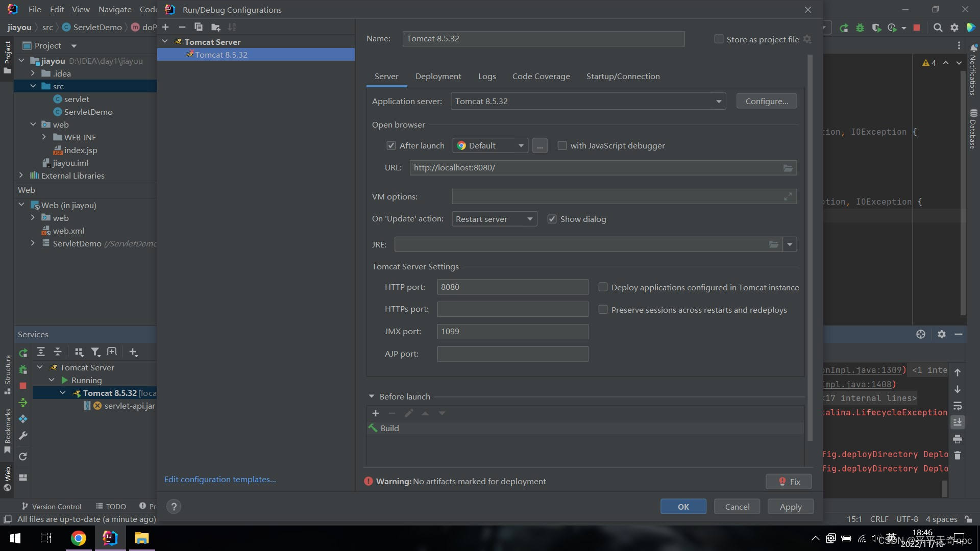Add service with plus in Services toolbar
Viewport: 980px width, 551px height.
click(x=133, y=352)
